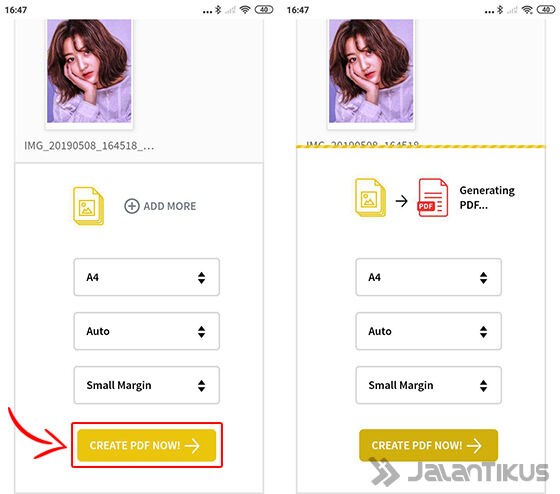The height and width of the screenshot is (494, 560).
Task: Tap the plus icon beside Add More
Action: click(132, 206)
